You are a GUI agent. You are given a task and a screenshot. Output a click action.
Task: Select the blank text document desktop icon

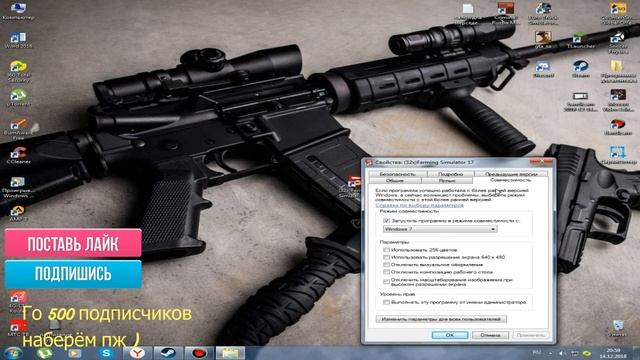pyautogui.click(x=468, y=14)
